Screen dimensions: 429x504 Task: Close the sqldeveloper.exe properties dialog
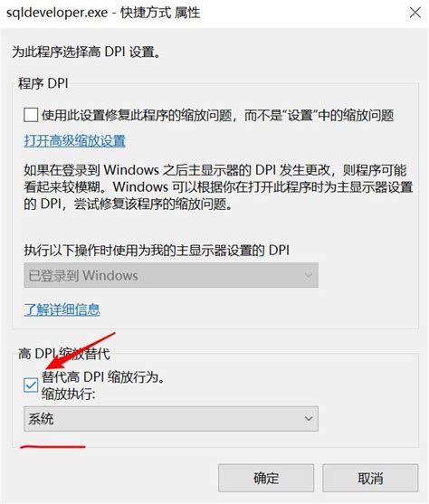415,13
